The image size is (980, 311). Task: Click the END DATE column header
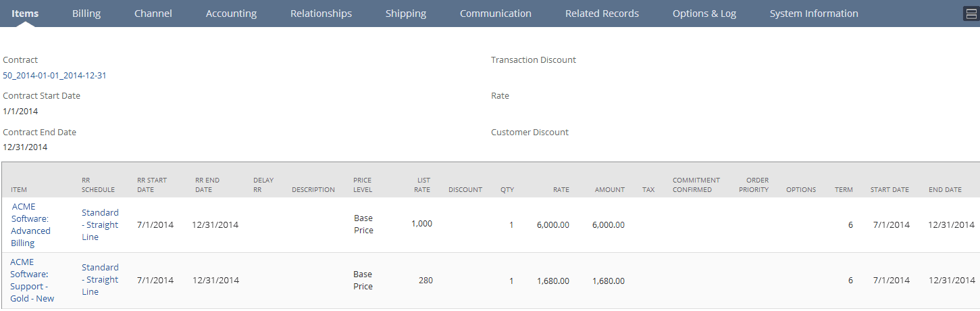click(945, 190)
